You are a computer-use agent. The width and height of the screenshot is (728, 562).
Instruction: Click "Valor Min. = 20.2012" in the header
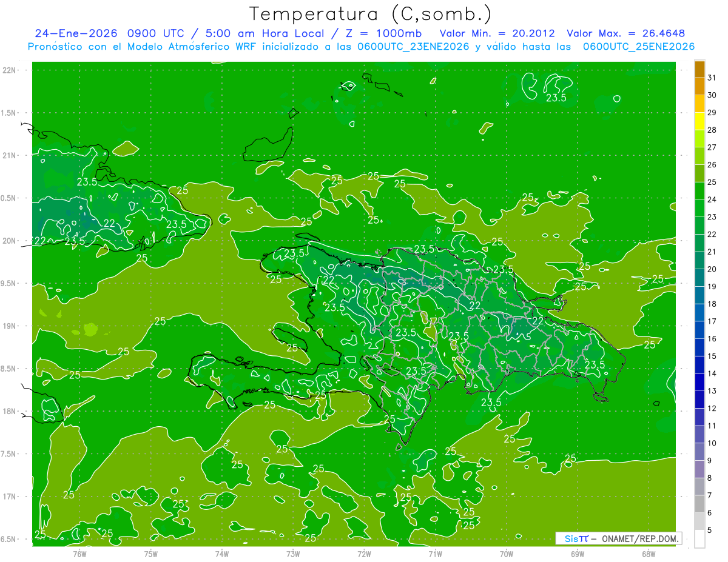(x=497, y=33)
